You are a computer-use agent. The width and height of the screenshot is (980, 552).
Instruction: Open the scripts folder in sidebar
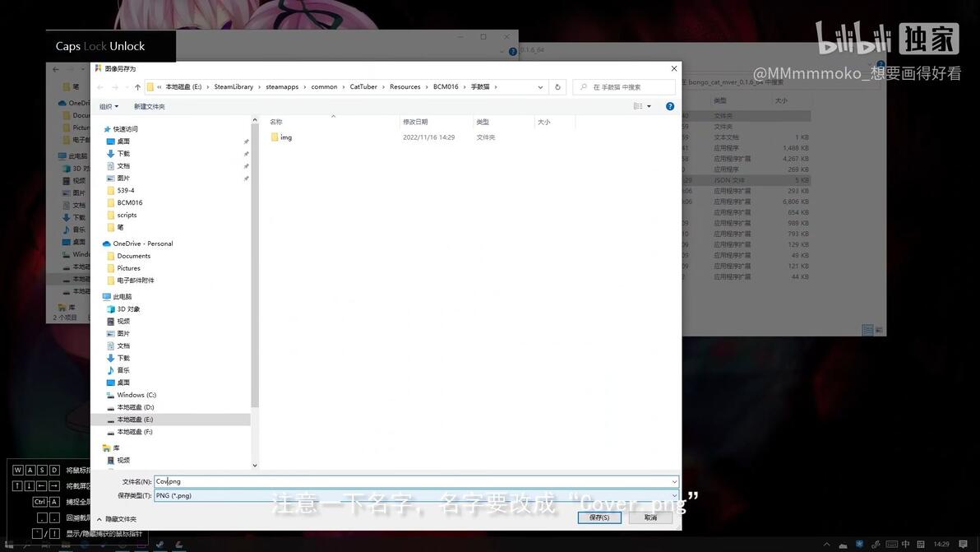[127, 215]
